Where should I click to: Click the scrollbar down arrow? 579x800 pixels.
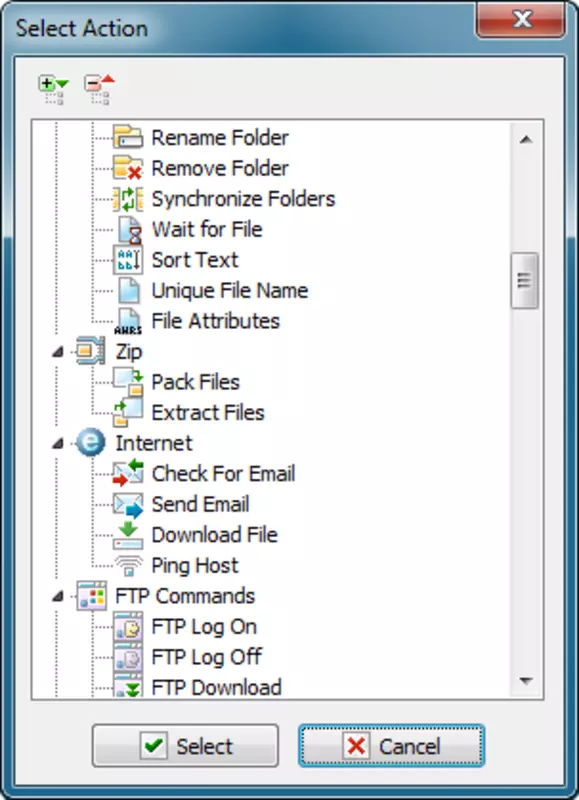coord(525,681)
